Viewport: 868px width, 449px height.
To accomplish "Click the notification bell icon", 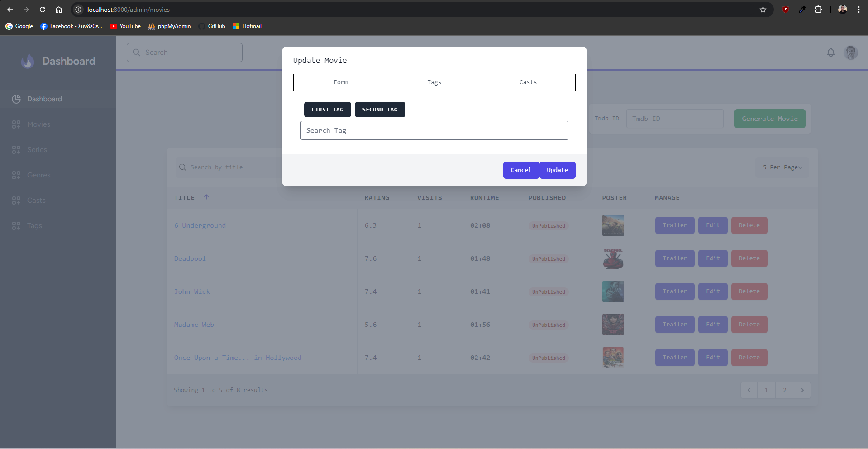I will coord(830,53).
